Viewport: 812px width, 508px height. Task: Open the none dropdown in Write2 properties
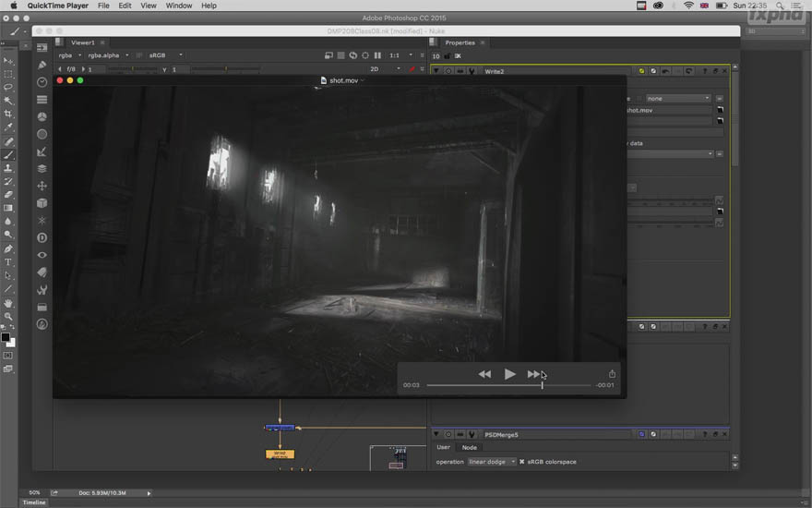tap(678, 99)
